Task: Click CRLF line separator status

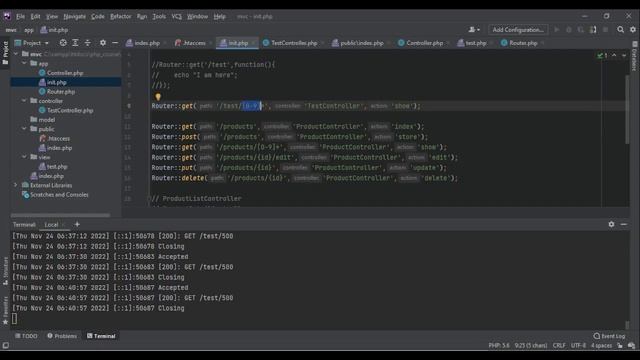Action: pyautogui.click(x=559, y=345)
